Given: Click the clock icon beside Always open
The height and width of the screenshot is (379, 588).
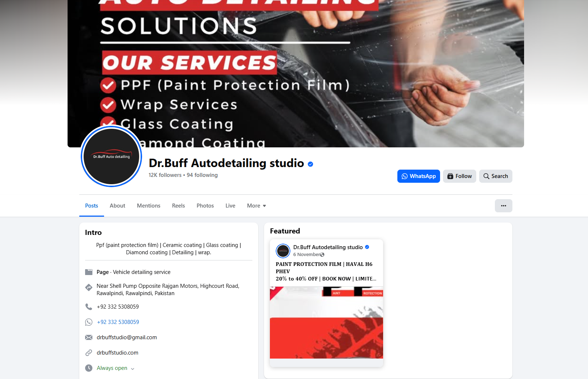Looking at the screenshot, I should 89,368.
